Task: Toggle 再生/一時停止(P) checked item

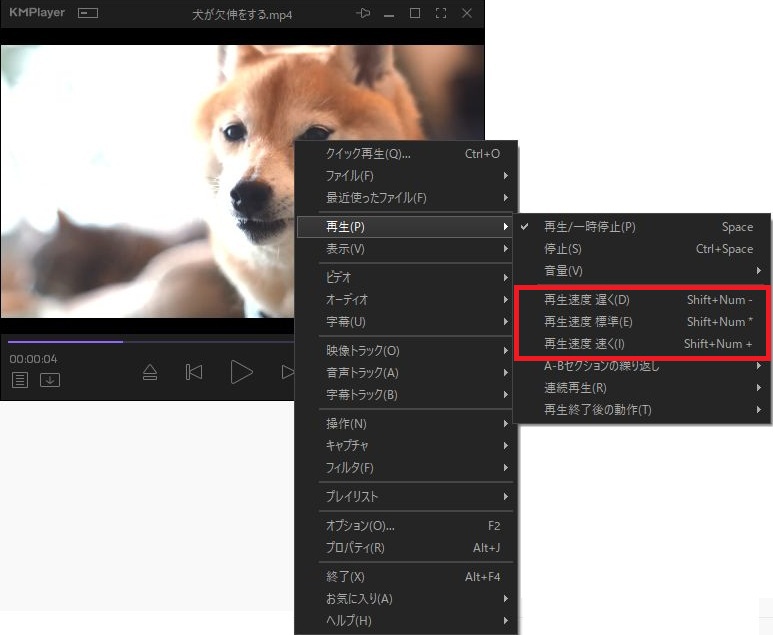Action: pyautogui.click(x=589, y=227)
